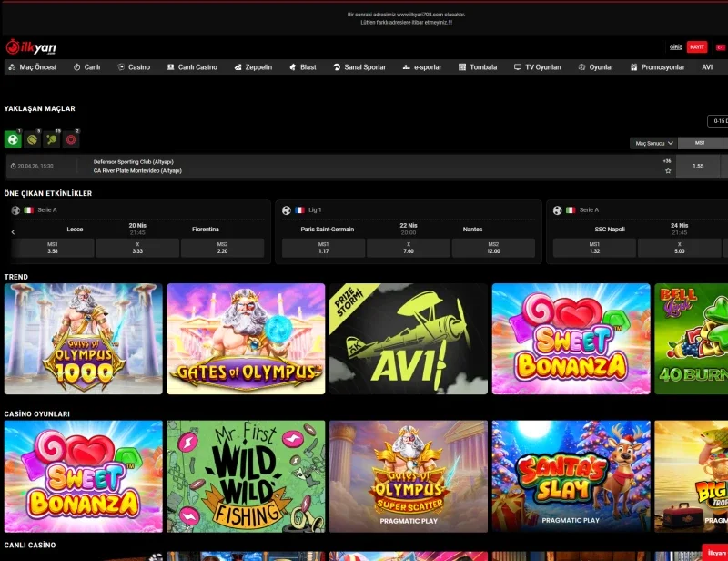Open Canlı Casino menu item
Screen dimensions: 728x561
[192, 66]
